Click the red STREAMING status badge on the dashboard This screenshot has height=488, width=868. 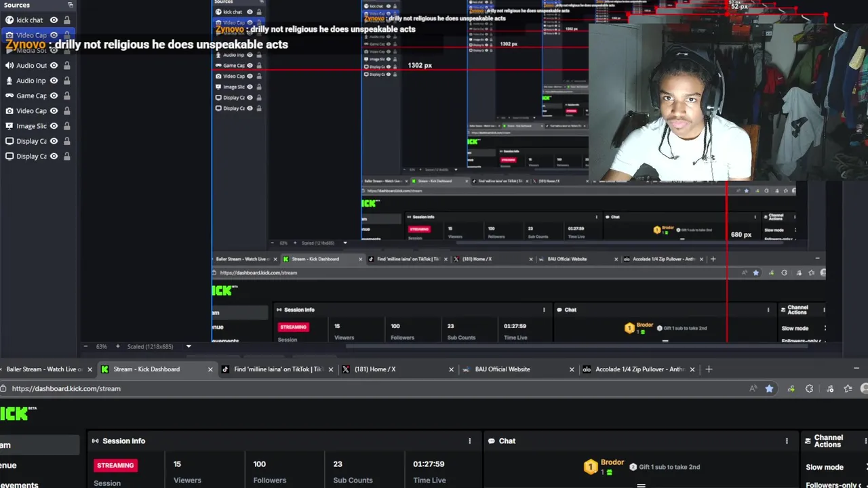coord(115,465)
